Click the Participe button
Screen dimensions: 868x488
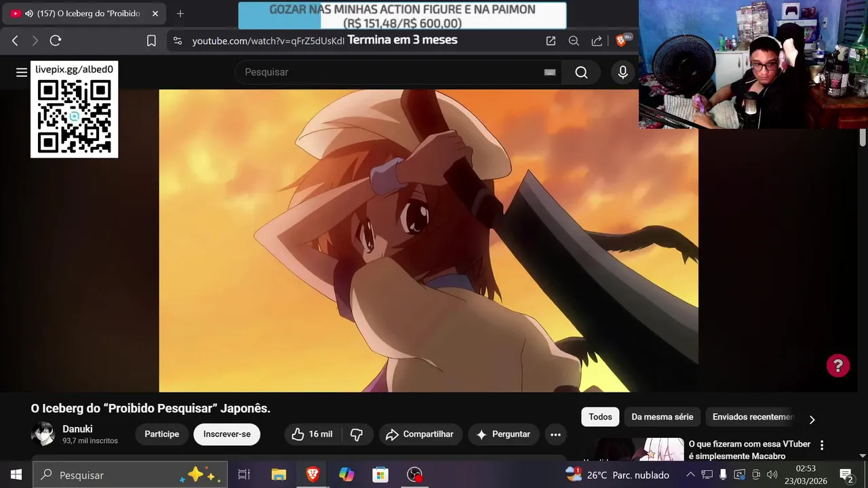click(161, 434)
